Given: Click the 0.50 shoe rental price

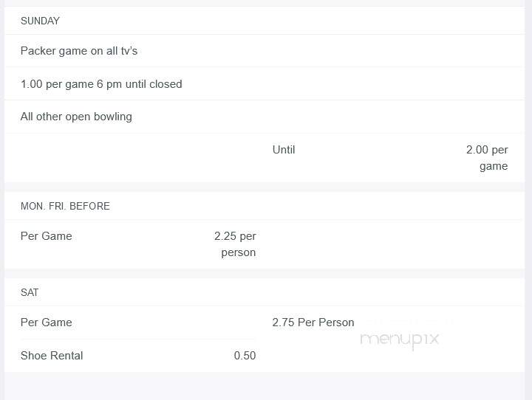Looking at the screenshot, I should coord(245,356).
